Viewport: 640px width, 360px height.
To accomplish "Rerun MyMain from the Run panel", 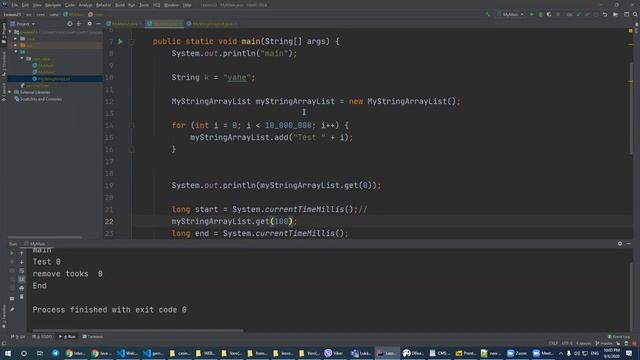I will pyautogui.click(x=12, y=253).
